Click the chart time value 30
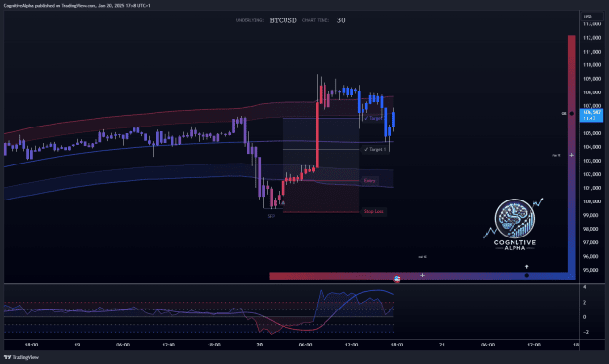This screenshot has width=609, height=364. 341,20
